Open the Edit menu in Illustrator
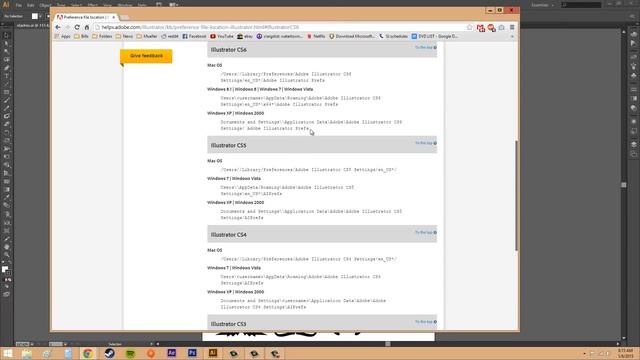Viewport: 640px width, 360px height. pos(31,5)
